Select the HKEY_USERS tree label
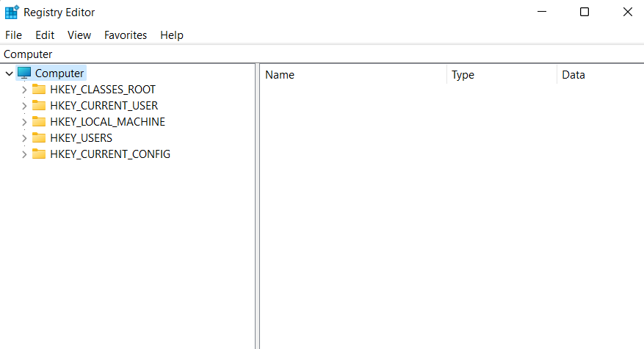 tap(81, 138)
